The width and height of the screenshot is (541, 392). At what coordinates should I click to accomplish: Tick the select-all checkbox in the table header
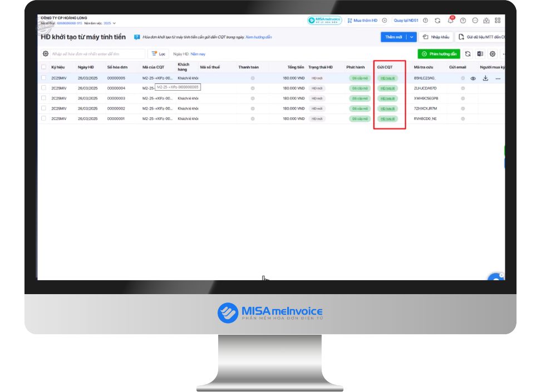pos(43,67)
